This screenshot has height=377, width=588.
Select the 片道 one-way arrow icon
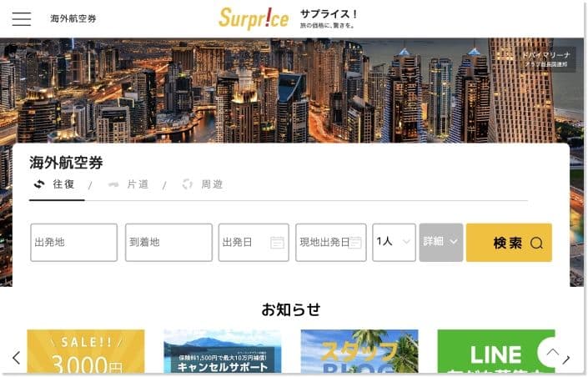pos(113,184)
